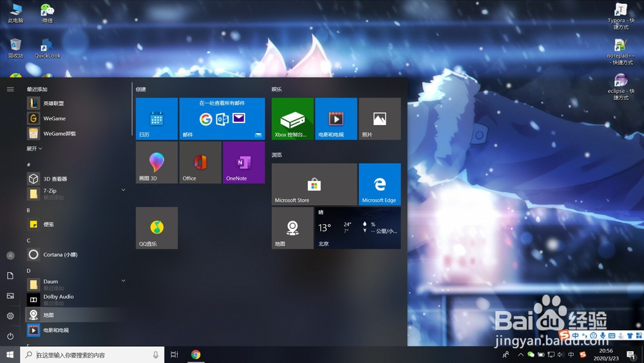This screenshot has height=363, width=644.
Task: Select the 娱乐 tile group header
Action: [x=276, y=89]
